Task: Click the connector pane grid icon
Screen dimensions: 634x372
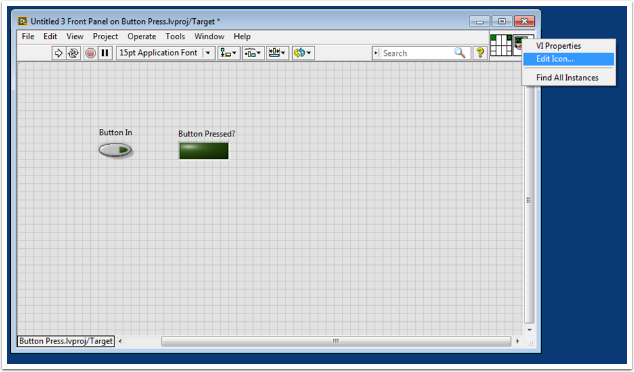Action: click(x=501, y=45)
